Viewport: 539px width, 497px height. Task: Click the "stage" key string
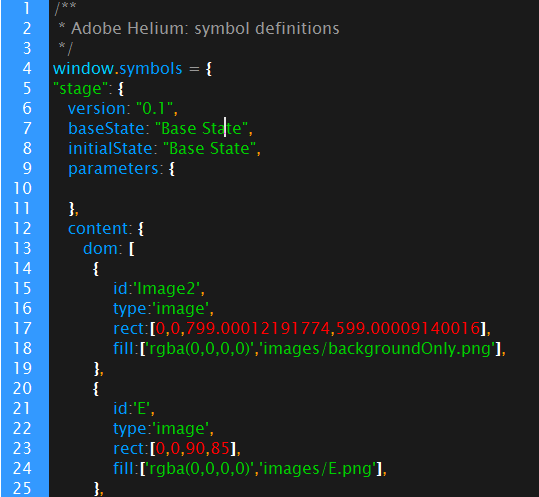pyautogui.click(x=80, y=89)
